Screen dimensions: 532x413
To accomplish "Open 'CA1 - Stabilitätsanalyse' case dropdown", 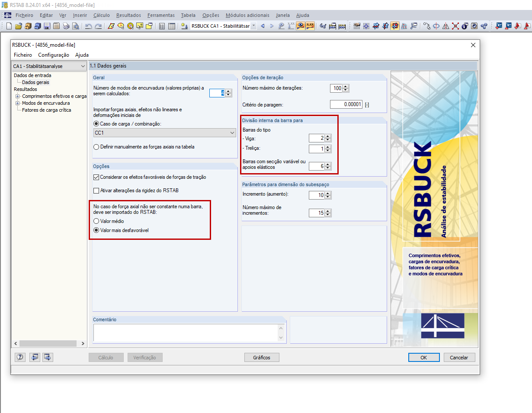I will point(49,66).
